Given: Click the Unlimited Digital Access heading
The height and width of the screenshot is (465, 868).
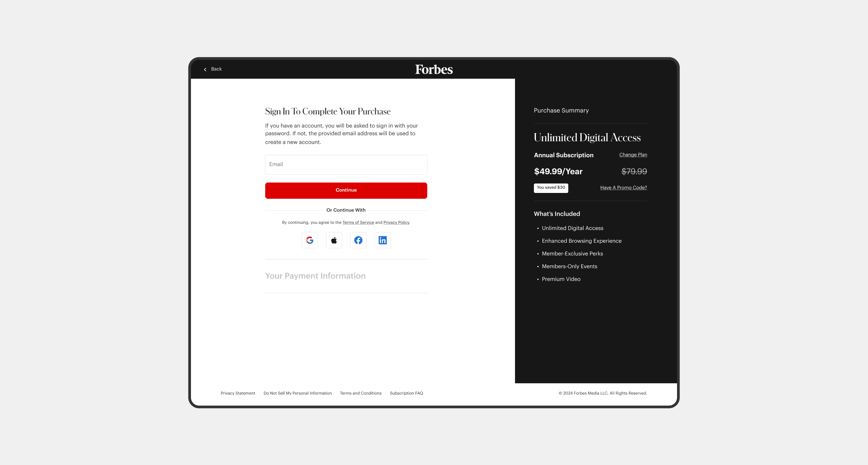Looking at the screenshot, I should [587, 138].
